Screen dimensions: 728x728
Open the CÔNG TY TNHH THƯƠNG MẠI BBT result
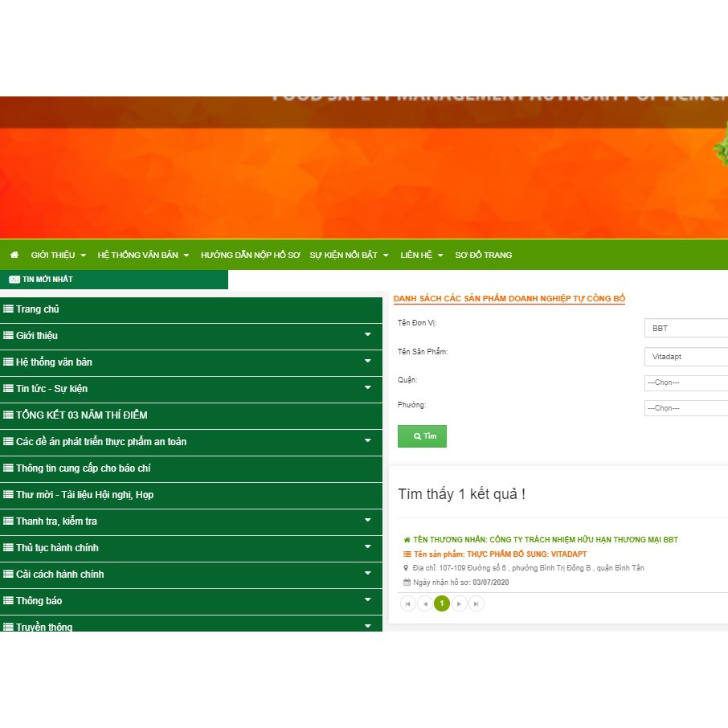click(x=545, y=540)
